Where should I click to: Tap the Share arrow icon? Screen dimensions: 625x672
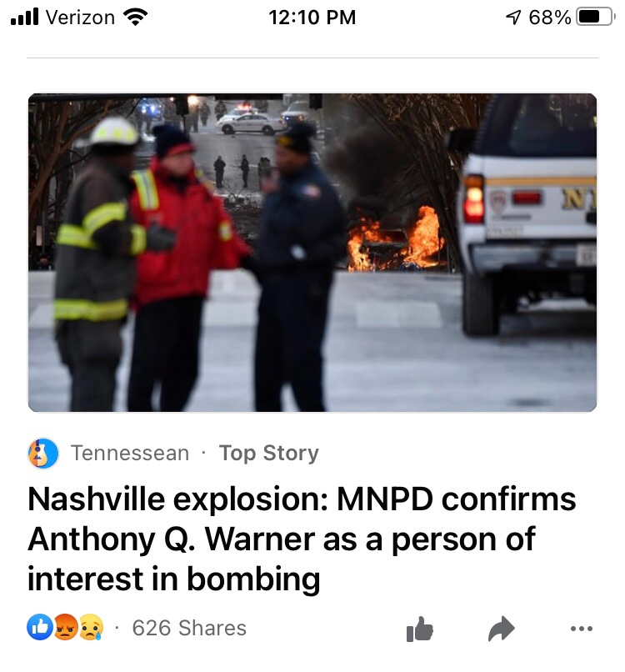point(501,629)
